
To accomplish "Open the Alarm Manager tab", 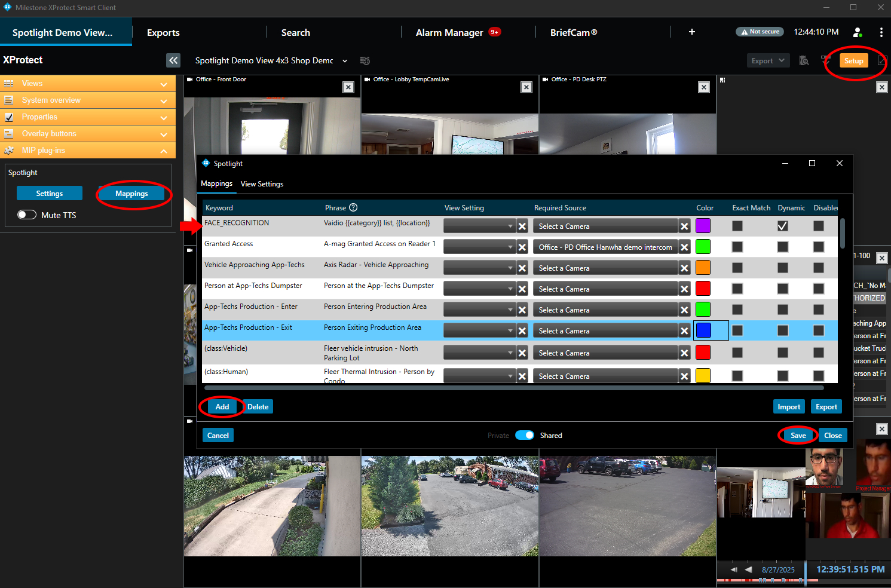I will coord(449,33).
